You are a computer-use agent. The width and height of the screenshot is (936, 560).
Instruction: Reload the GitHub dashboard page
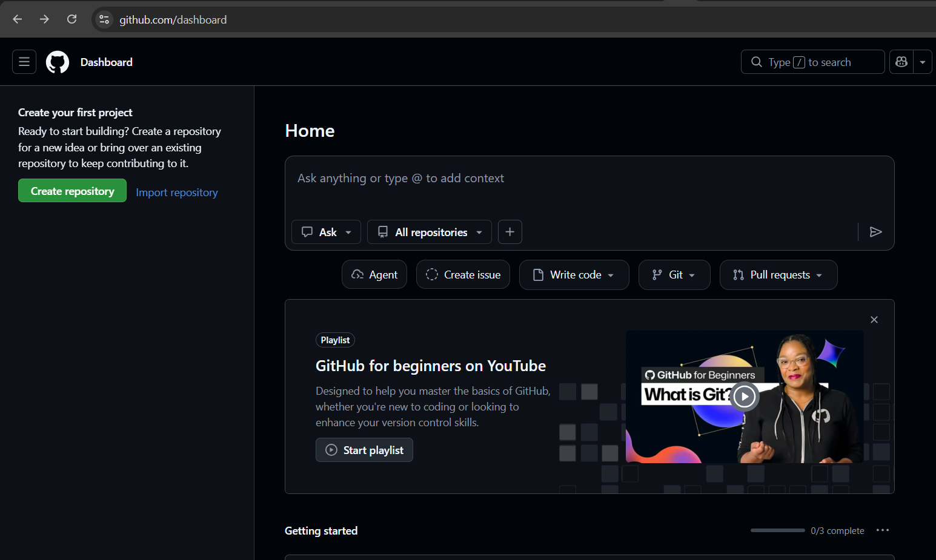point(71,19)
